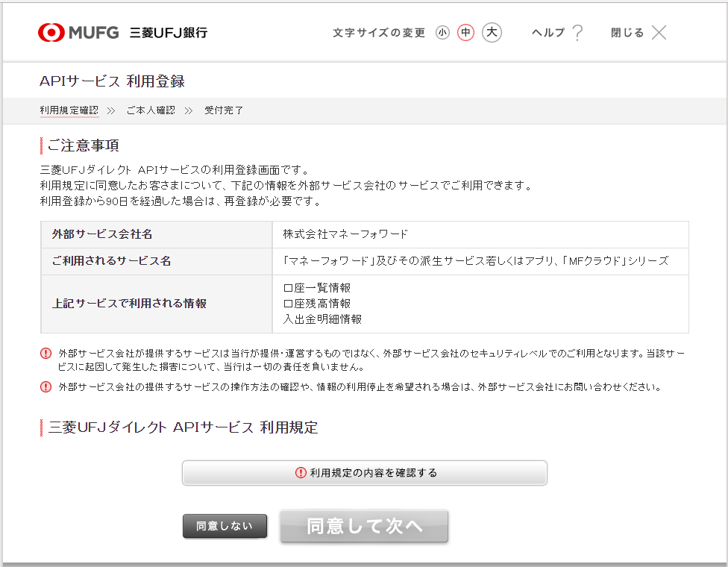The height and width of the screenshot is (567, 728).
Task: Click 株式会社マネーフォワード table cell
Action: [x=480, y=234]
